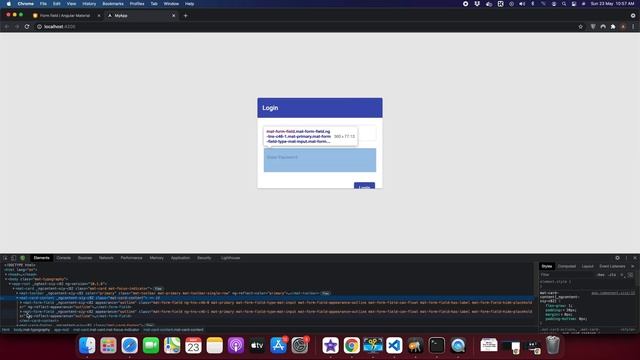Open FaceTime from the Dock
Screen dimensions: 640x360
coord(151,346)
